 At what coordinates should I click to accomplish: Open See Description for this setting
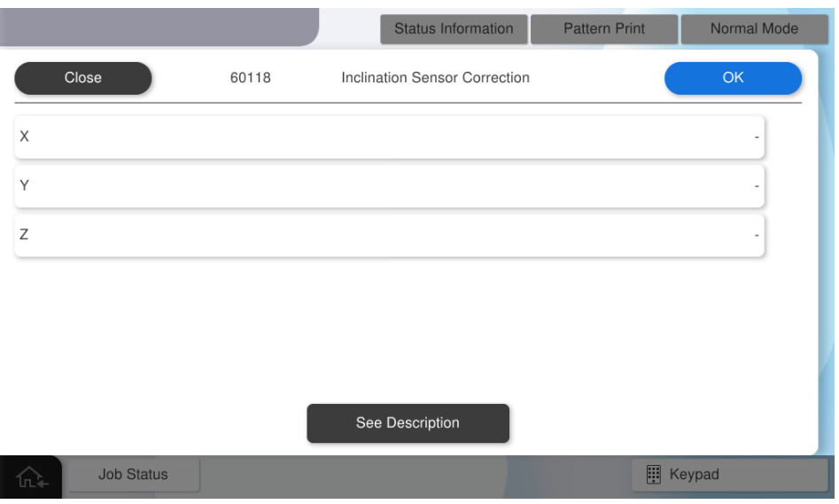pos(408,423)
